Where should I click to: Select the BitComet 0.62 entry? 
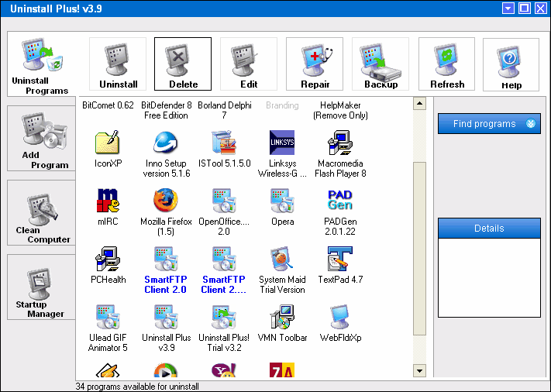108,105
